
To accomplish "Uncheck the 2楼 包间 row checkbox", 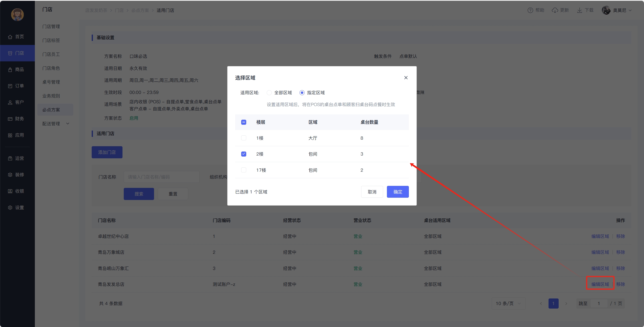I will 244,154.
